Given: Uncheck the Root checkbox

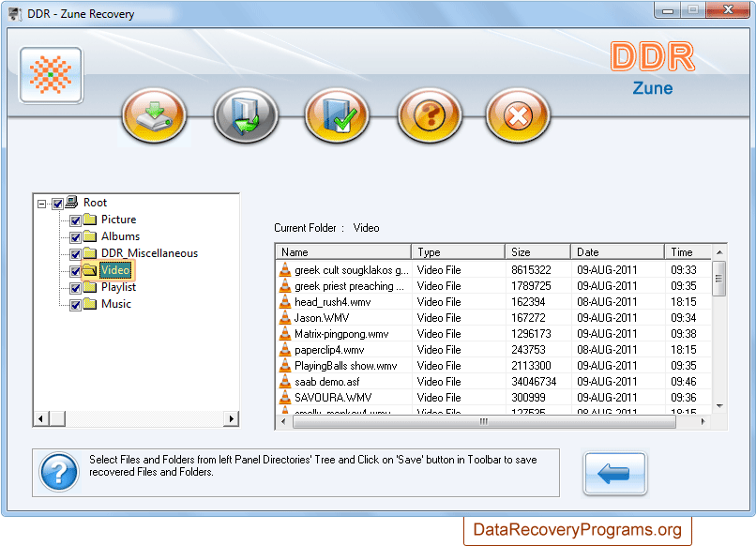Looking at the screenshot, I should click(57, 204).
